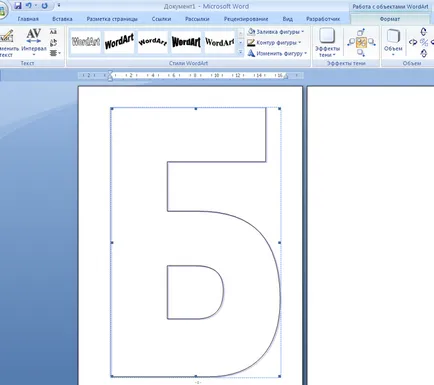Nudge the shadow up
434x385 pixels.
coord(361,32)
